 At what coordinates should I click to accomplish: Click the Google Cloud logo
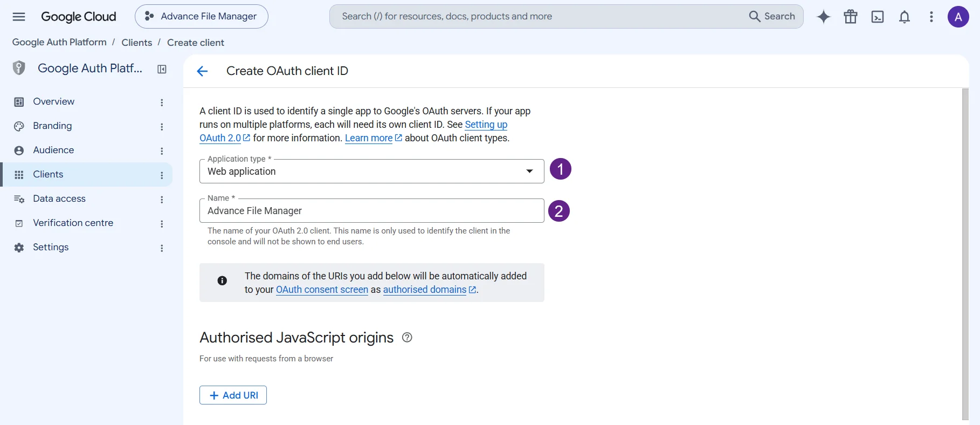coord(79,17)
